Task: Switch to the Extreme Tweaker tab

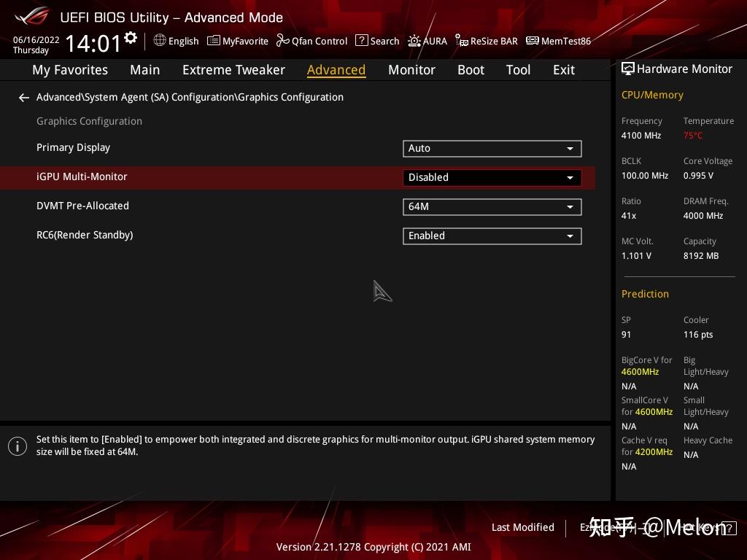Action: coord(233,69)
